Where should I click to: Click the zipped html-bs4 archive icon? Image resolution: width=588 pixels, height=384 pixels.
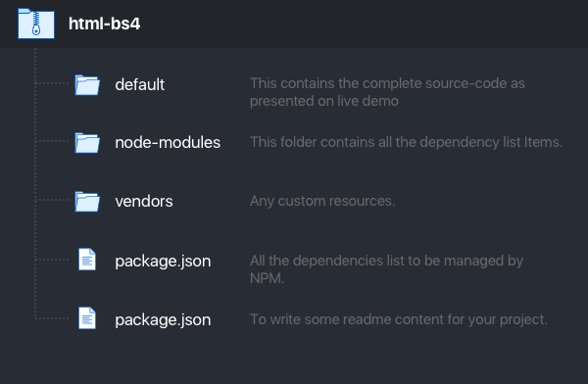pyautogui.click(x=36, y=24)
